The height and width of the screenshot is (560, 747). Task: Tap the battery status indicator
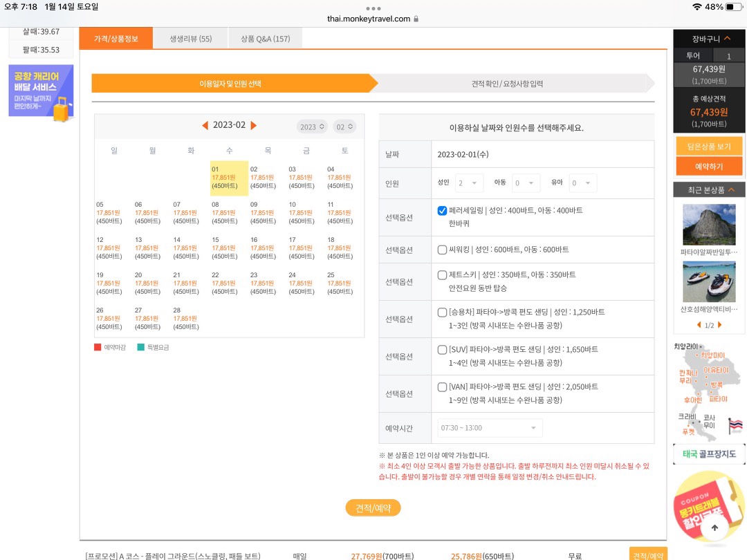point(732,7)
